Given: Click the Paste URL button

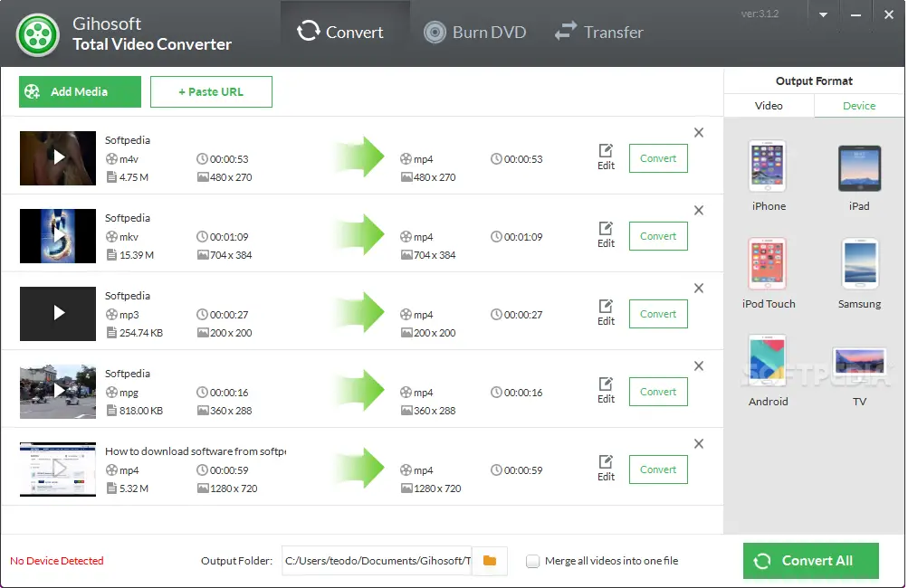Looking at the screenshot, I should (x=211, y=91).
